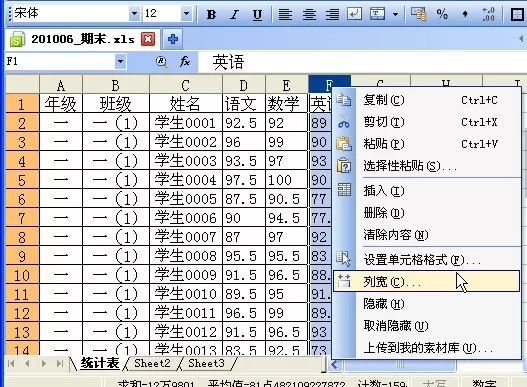Image resolution: width=527 pixels, height=387 pixels.
Task: Expand the Name Box dropdown
Action: pos(120,62)
